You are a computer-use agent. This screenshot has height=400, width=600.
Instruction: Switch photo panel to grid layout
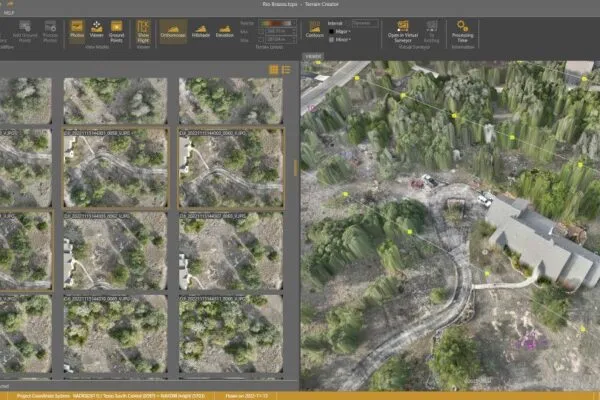click(273, 70)
